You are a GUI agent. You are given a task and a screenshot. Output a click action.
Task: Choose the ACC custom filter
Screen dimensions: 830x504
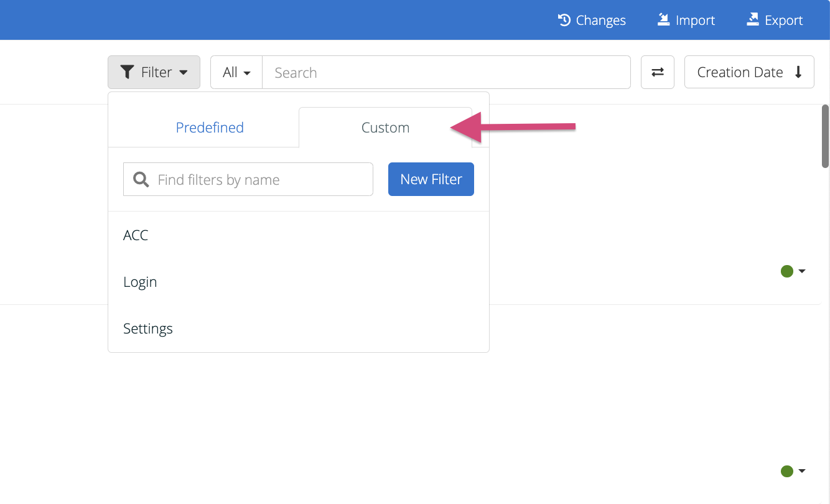coord(136,235)
